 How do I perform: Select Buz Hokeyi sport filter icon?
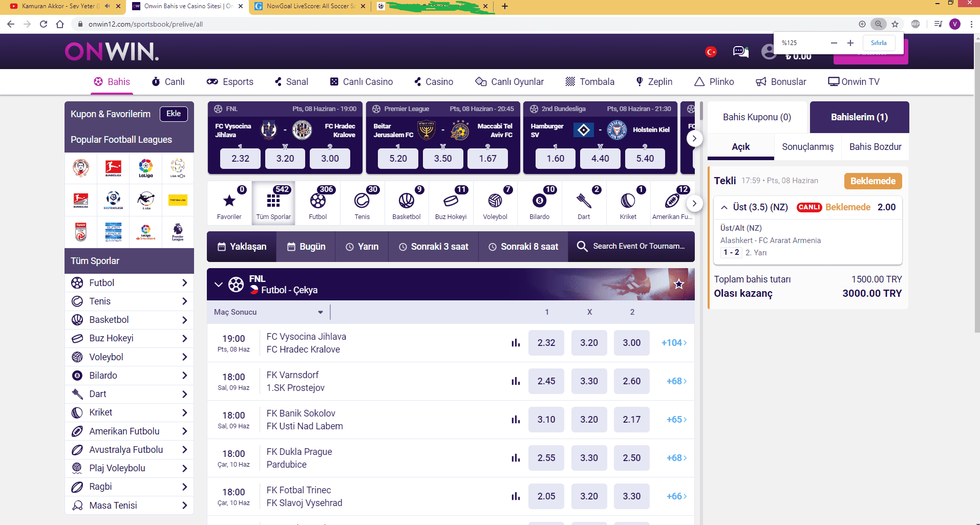tap(451, 203)
